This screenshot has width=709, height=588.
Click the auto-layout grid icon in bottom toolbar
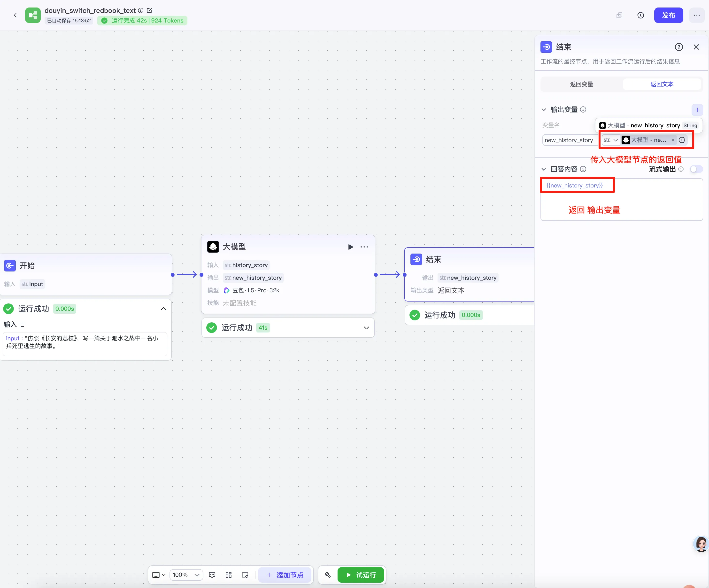(229, 575)
